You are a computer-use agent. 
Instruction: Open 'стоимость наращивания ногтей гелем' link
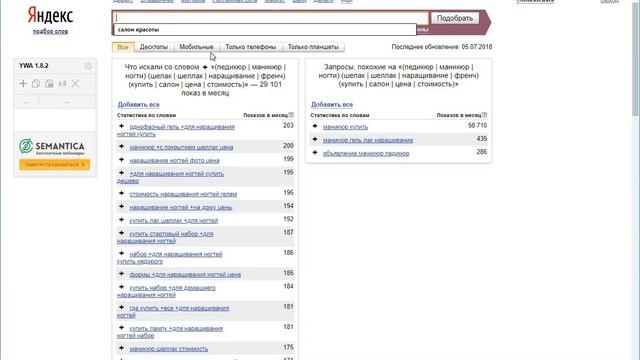pos(183,194)
